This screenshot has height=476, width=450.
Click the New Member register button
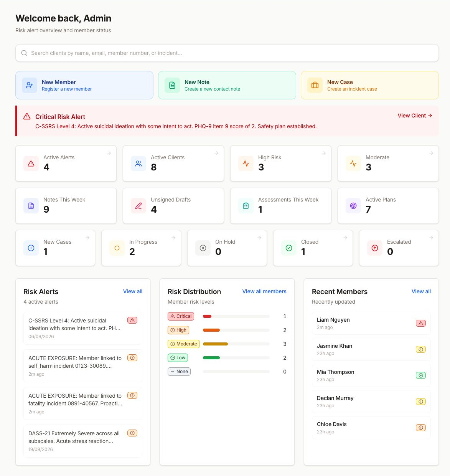click(84, 85)
